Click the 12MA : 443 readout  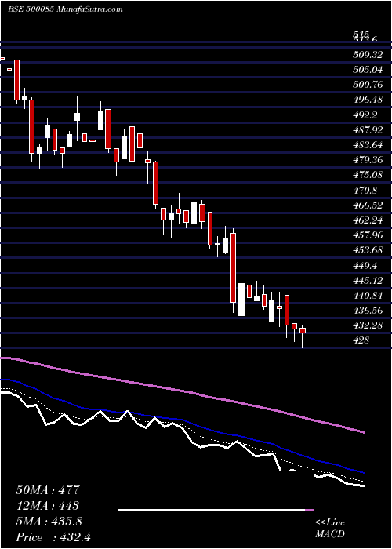(x=47, y=505)
